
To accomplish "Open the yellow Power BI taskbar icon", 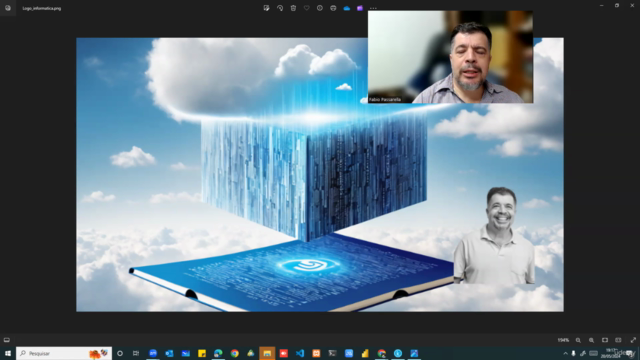I will point(365,353).
